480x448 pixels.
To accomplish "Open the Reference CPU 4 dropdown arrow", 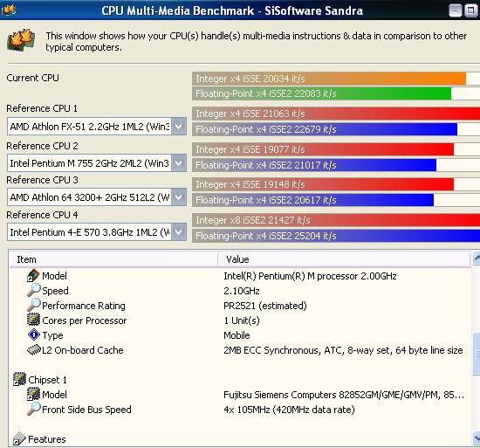I will tap(178, 231).
